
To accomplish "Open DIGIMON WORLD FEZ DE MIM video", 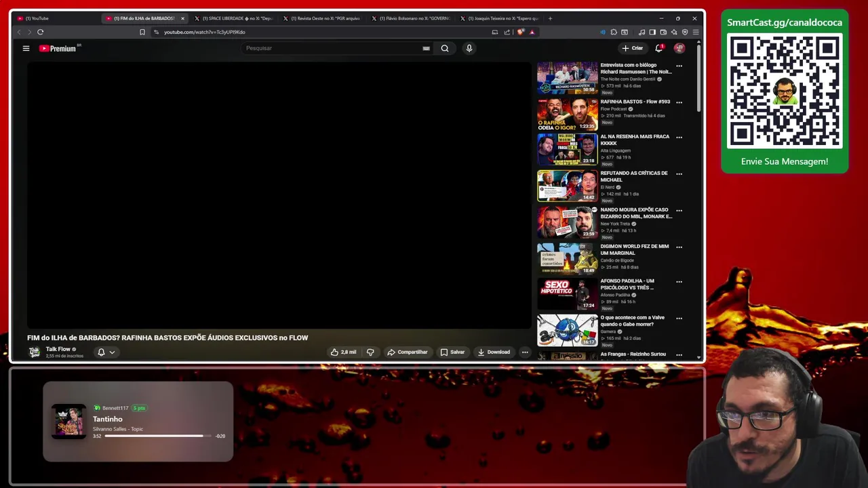I will pos(635,249).
